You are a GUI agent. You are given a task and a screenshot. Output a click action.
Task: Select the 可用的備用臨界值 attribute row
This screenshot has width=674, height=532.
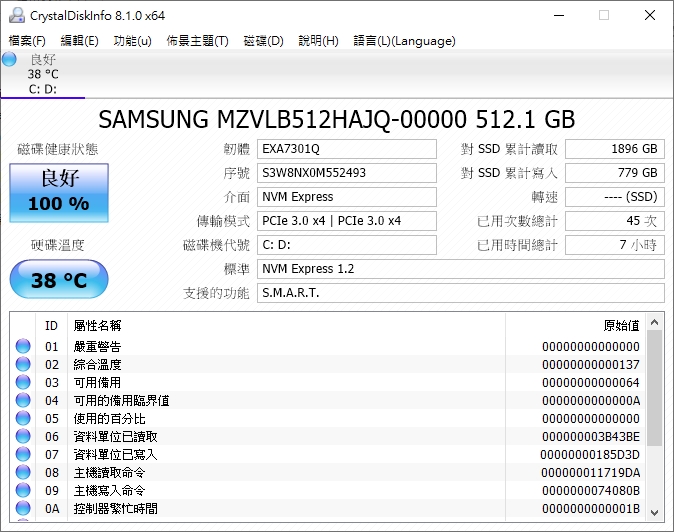[x=328, y=401]
